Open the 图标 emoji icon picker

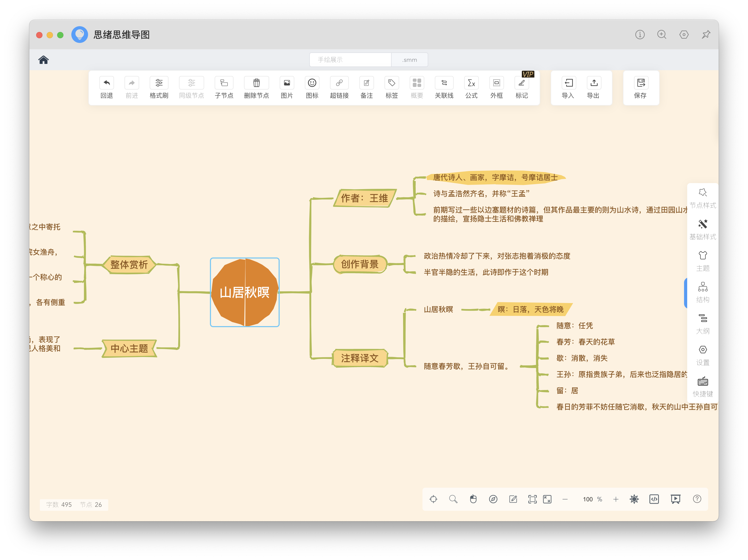point(312,88)
